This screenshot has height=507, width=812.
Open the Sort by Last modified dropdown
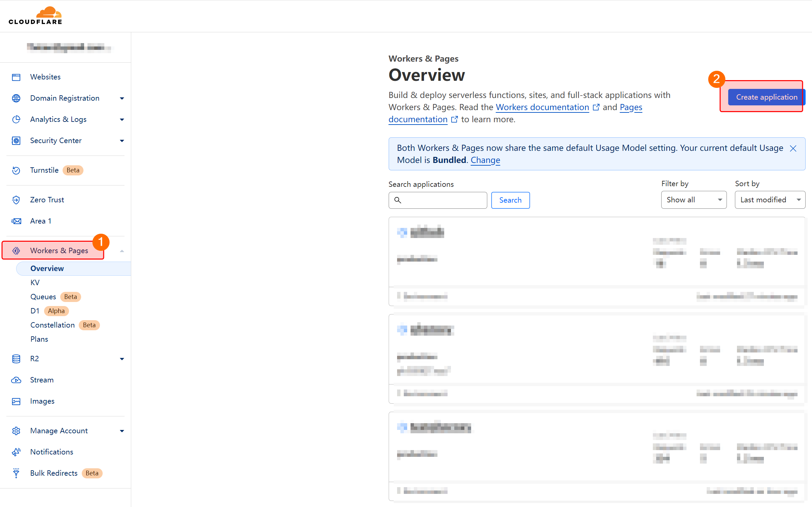(x=770, y=200)
